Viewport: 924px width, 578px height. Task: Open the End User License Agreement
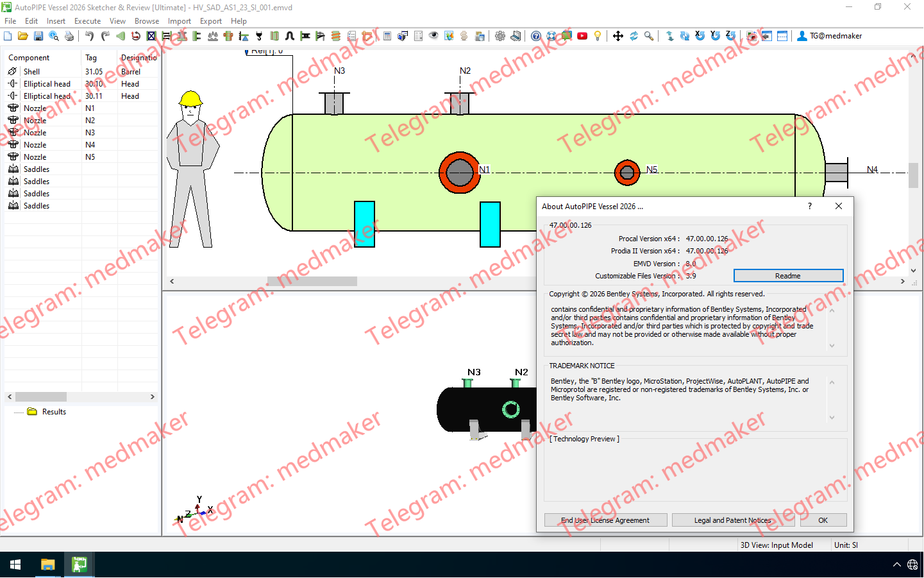605,520
